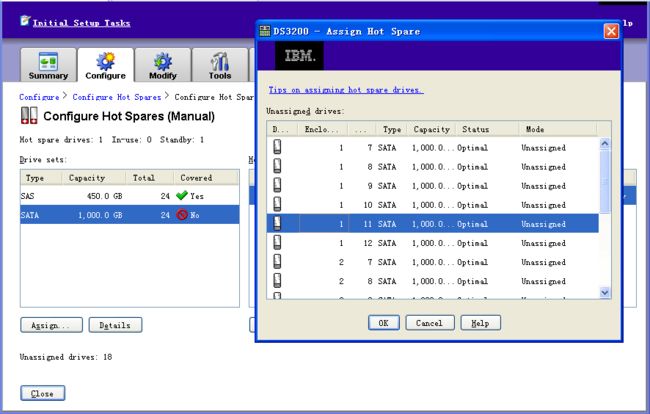This screenshot has height=414, width=650.
Task: Click the Cancel button in dialog
Action: click(429, 323)
